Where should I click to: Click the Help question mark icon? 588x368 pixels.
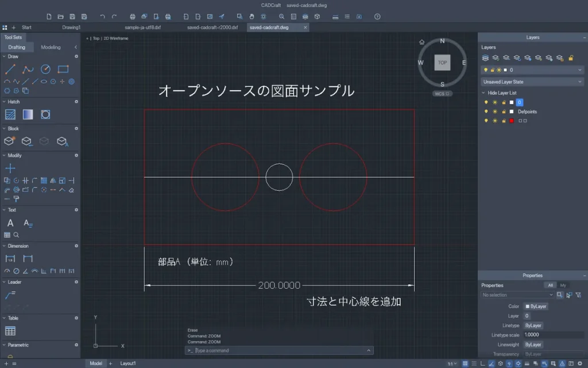(377, 17)
